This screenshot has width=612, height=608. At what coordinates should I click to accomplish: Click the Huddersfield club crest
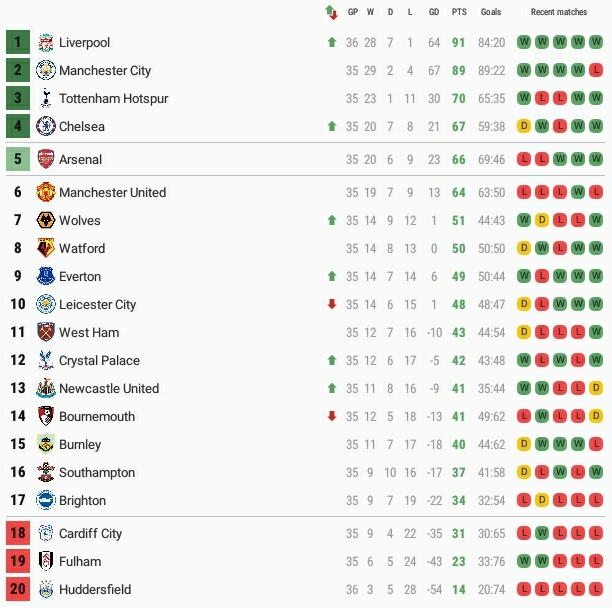pos(45,589)
